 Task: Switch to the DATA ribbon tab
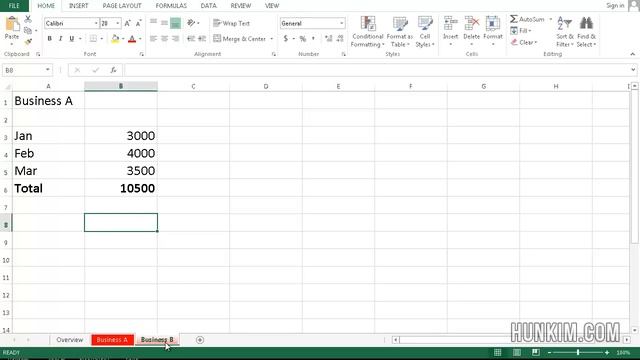tap(209, 6)
